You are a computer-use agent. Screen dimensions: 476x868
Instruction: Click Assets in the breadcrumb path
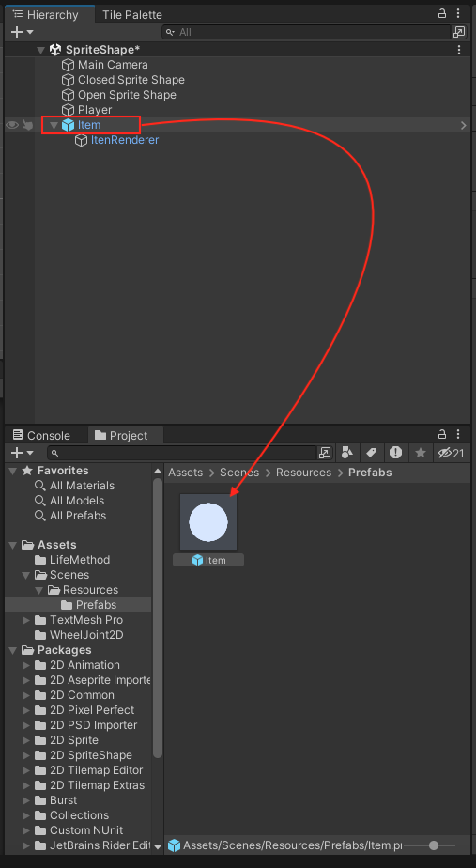point(185,473)
